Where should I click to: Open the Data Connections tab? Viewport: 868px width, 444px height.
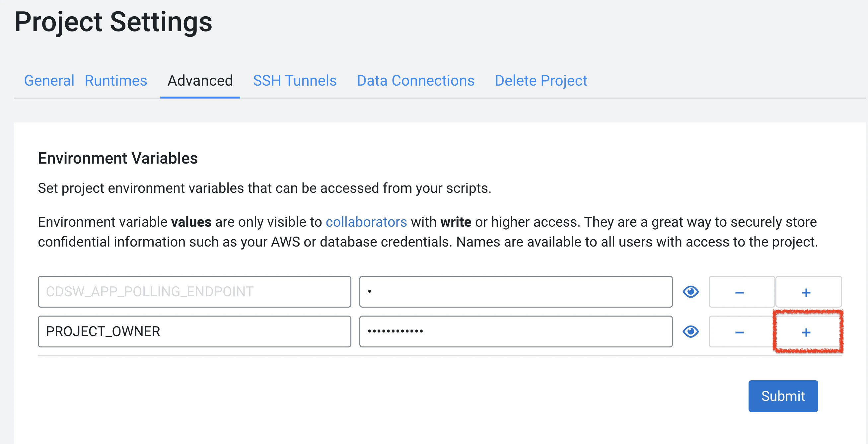point(415,81)
